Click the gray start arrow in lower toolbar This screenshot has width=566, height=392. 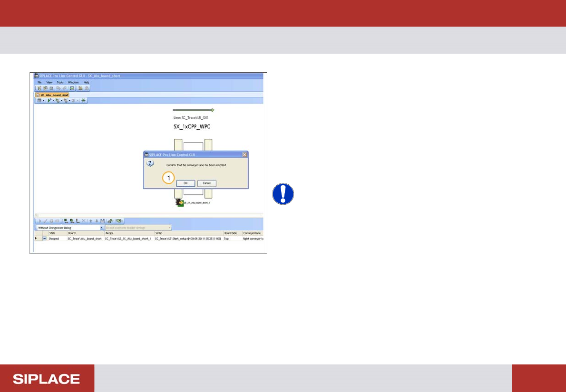39,221
